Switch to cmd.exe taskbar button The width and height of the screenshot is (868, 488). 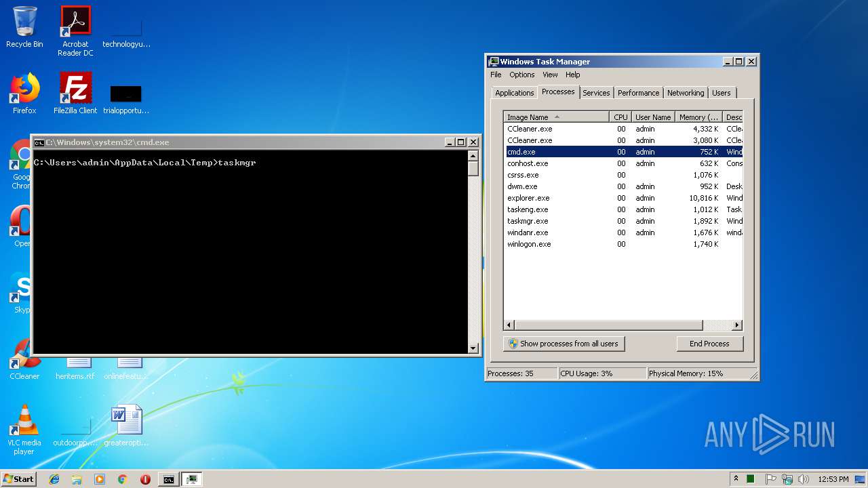[168, 479]
